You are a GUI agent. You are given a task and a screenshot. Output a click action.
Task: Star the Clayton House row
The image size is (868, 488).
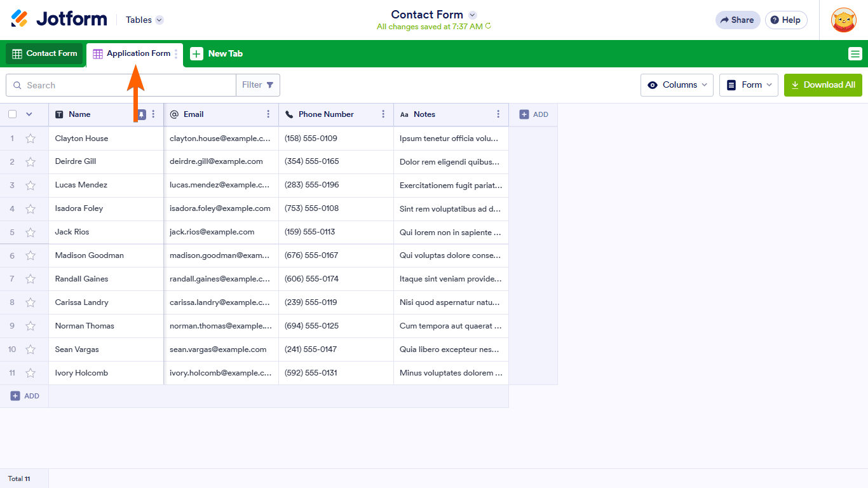pos(31,139)
